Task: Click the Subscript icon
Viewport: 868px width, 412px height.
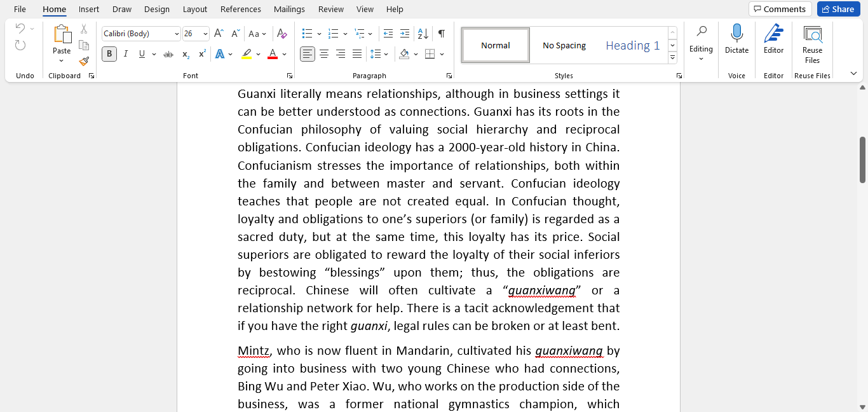Action: coord(185,55)
